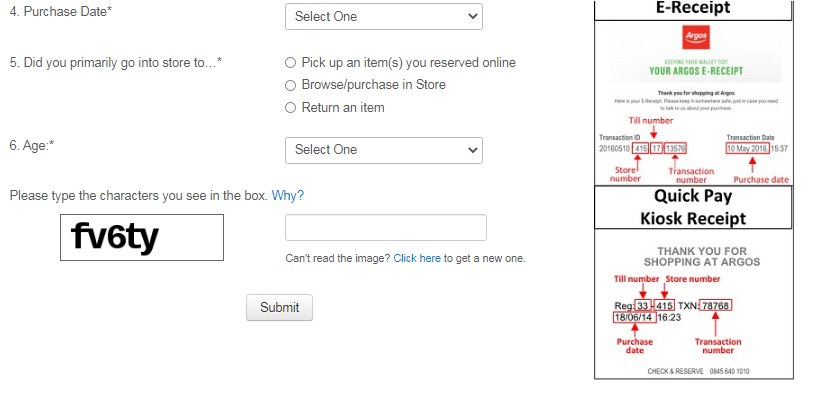Expand the Age select box
The height and width of the screenshot is (405, 825).
(x=383, y=150)
